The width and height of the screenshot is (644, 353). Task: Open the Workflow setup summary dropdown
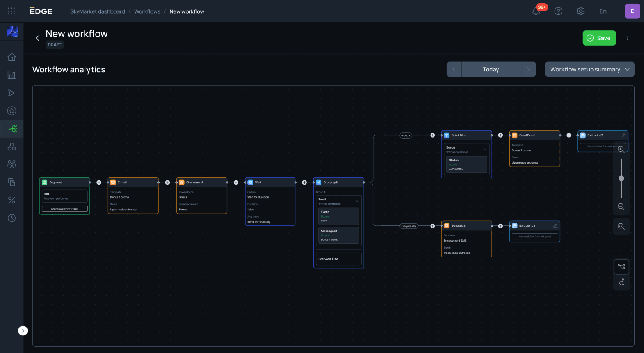pyautogui.click(x=590, y=69)
